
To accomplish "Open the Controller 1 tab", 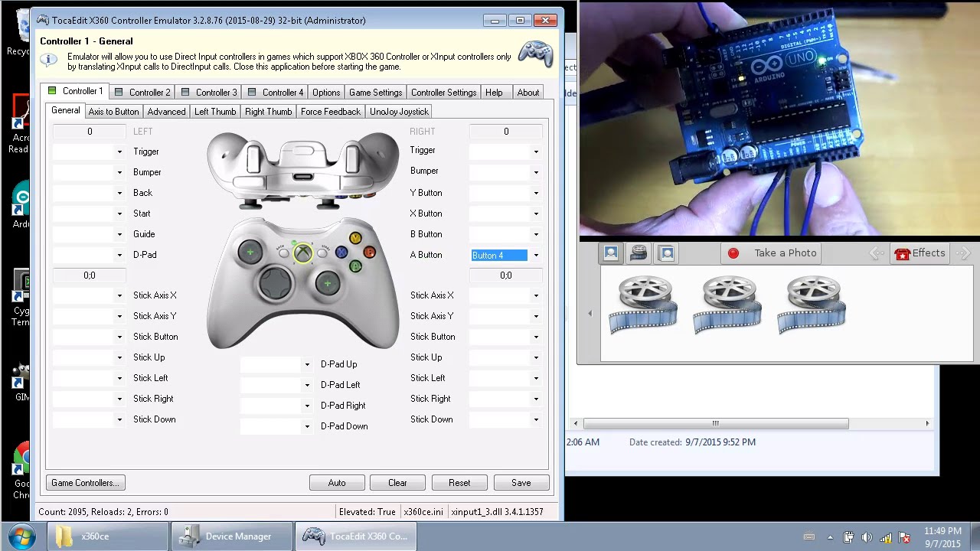I will pos(75,91).
